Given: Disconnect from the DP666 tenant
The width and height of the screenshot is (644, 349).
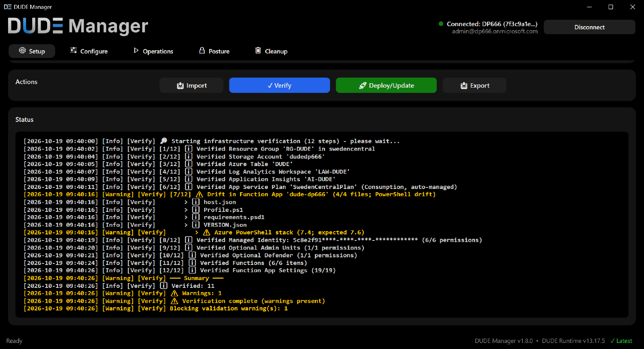Looking at the screenshot, I should pyautogui.click(x=589, y=27).
